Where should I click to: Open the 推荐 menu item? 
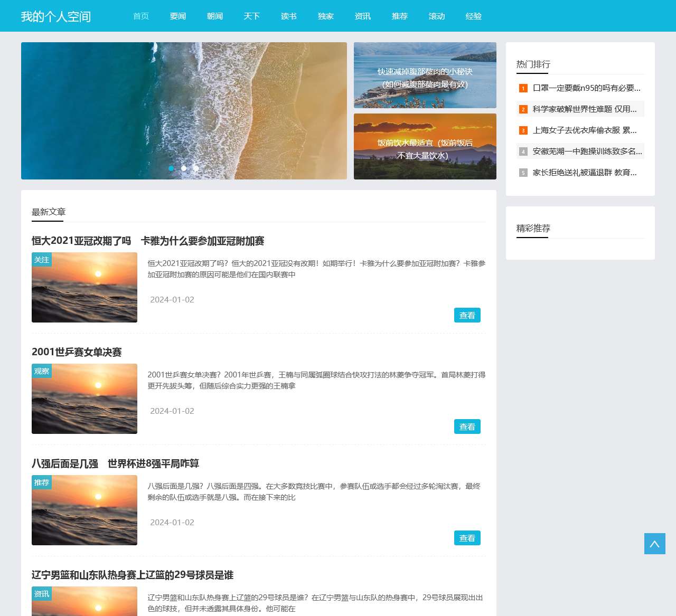[400, 16]
